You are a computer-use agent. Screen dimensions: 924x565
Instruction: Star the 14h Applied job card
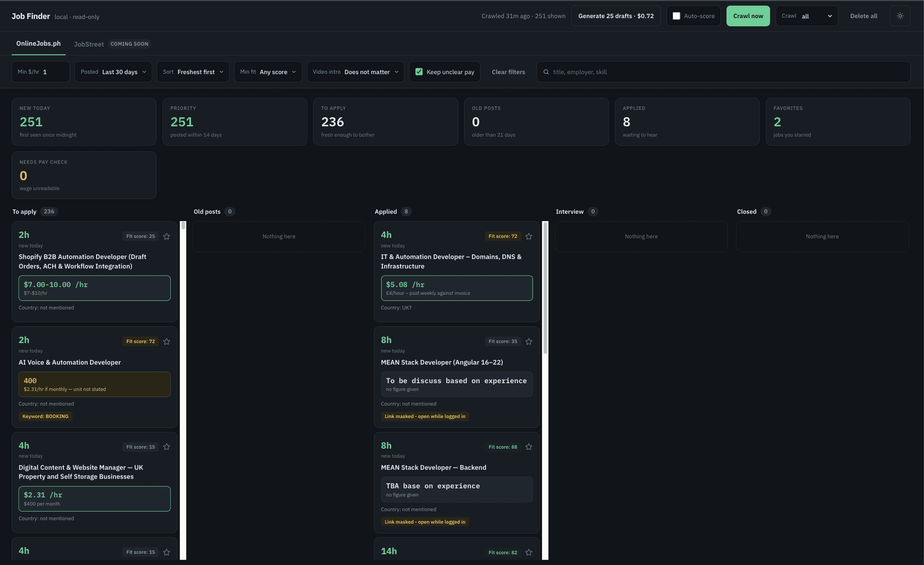pos(529,553)
